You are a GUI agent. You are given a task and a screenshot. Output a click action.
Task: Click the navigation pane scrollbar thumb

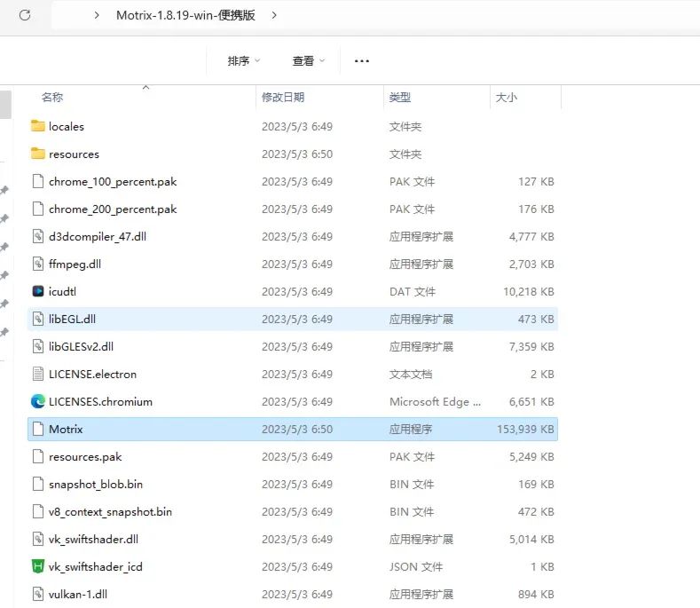pyautogui.click(x=5, y=105)
